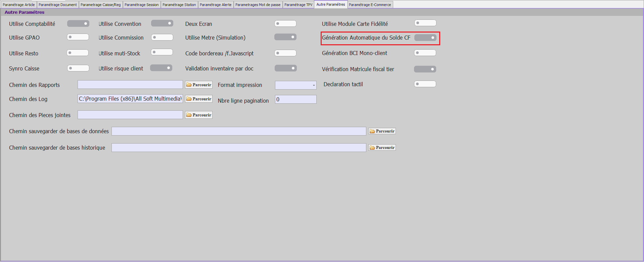The width and height of the screenshot is (644, 262).
Task: Toggle Utilise GPAO switch
Action: (x=78, y=37)
